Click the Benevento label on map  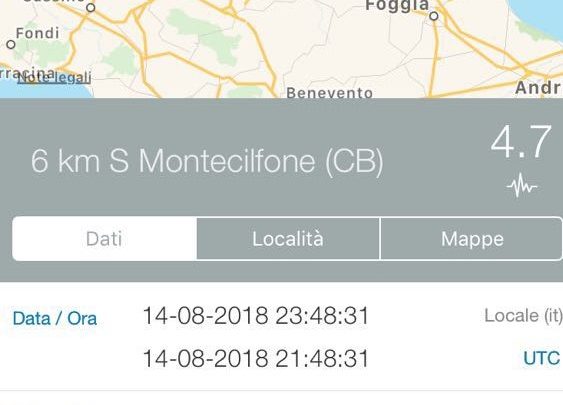[x=330, y=93]
